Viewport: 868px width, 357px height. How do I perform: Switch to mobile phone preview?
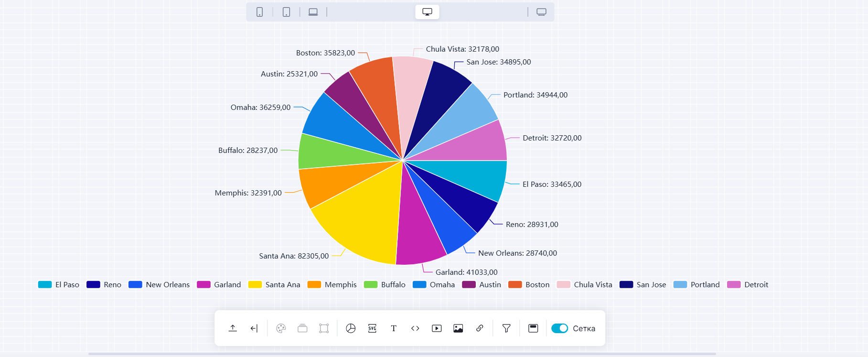(x=259, y=12)
